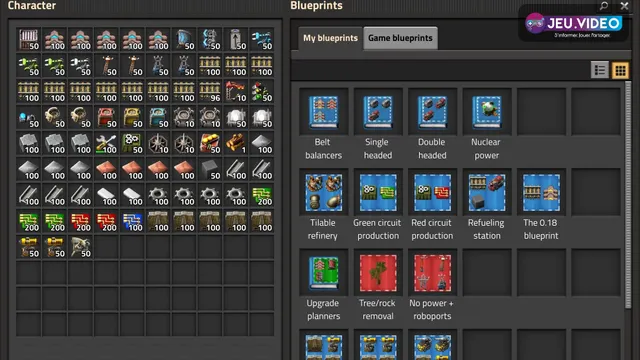Pick up the rail stack showing 96
Screen dimensions: 640x360
click(210, 92)
